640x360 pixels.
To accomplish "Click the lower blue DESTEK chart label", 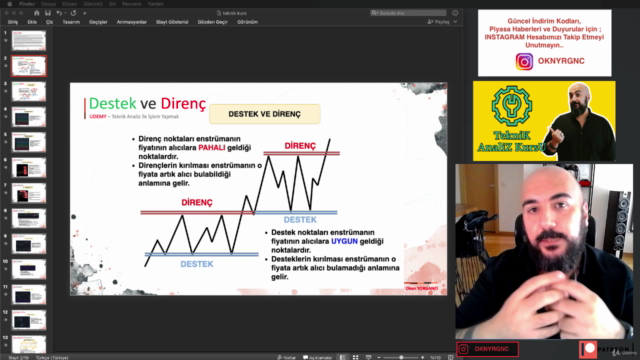I will coord(197,264).
